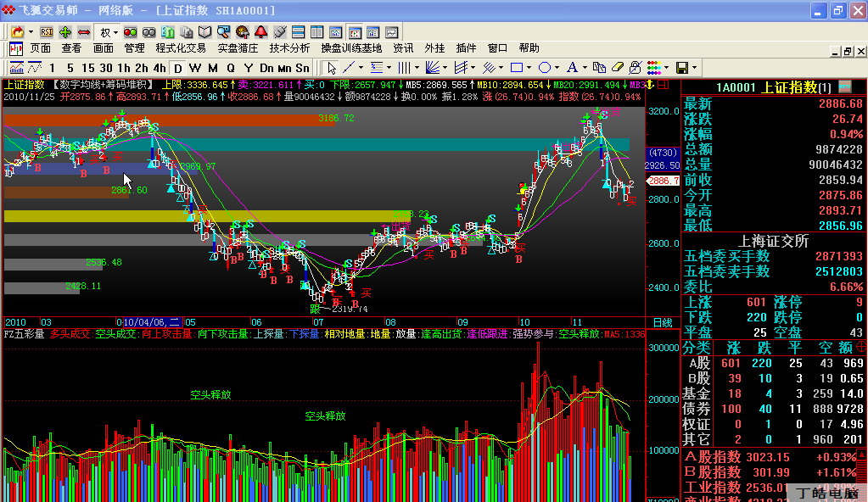Select the eraser drawing tool
This screenshot has height=502, width=868.
[618, 67]
